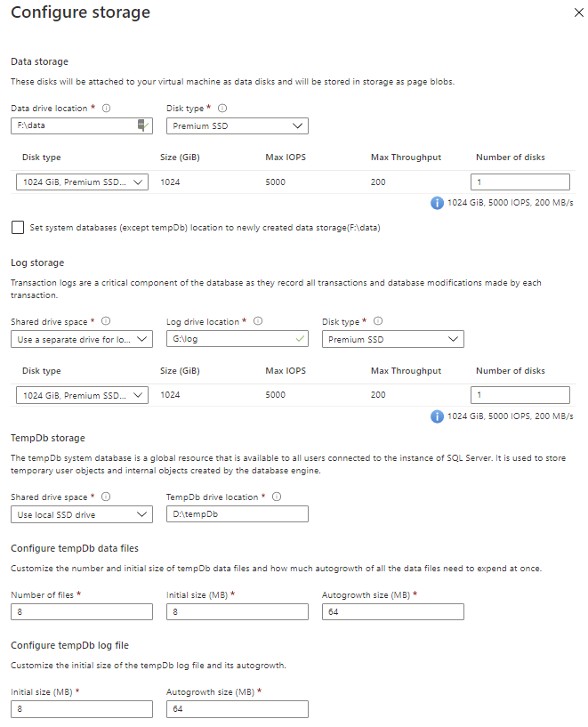Edit tempDb log file Initial size field

pos(82,709)
